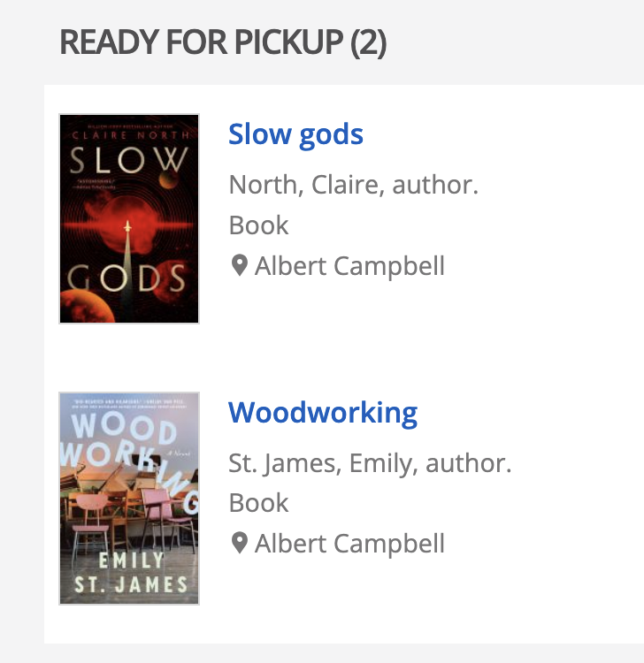The height and width of the screenshot is (663, 644).
Task: Click the Woodworking book cover thumbnail
Action: point(129,498)
